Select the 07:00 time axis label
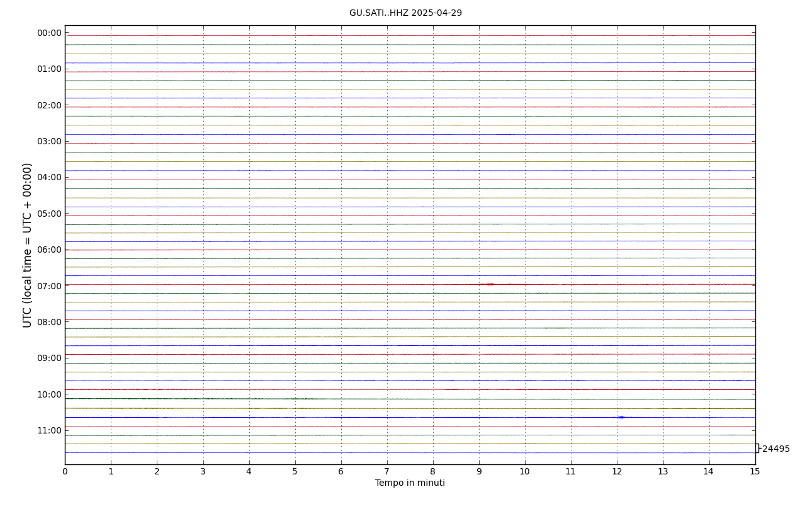This screenshot has width=812, height=516. click(x=49, y=285)
